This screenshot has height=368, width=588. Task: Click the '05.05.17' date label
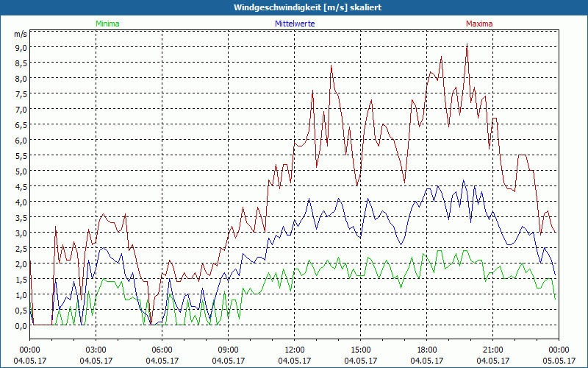tap(559, 361)
